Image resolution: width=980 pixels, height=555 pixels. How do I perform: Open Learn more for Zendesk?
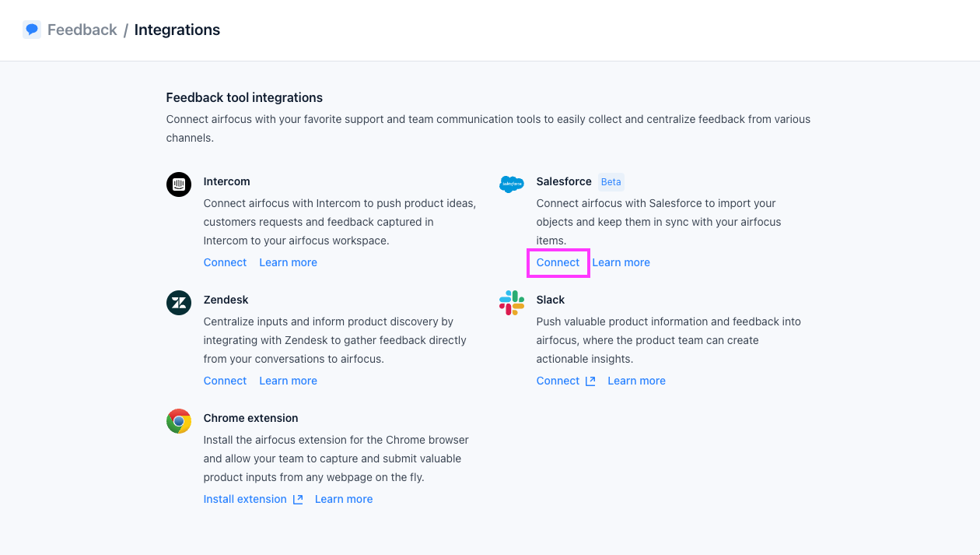click(288, 381)
